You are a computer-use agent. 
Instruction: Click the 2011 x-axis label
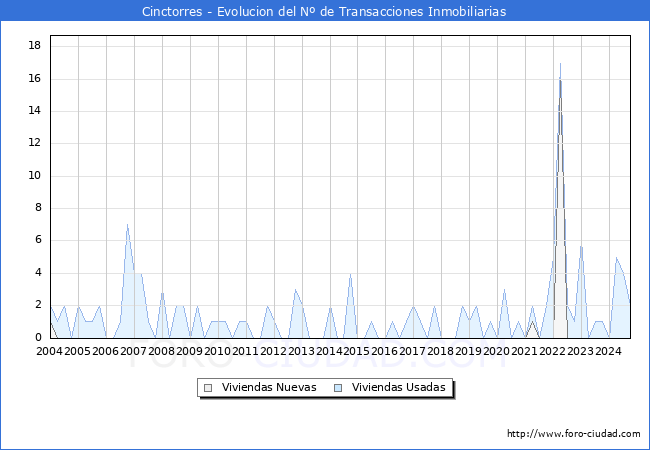tap(245, 351)
